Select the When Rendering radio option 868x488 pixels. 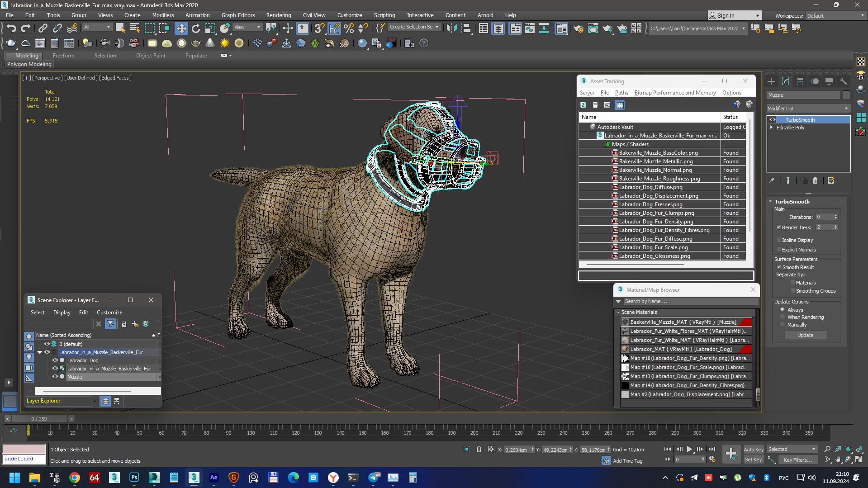pyautogui.click(x=782, y=317)
